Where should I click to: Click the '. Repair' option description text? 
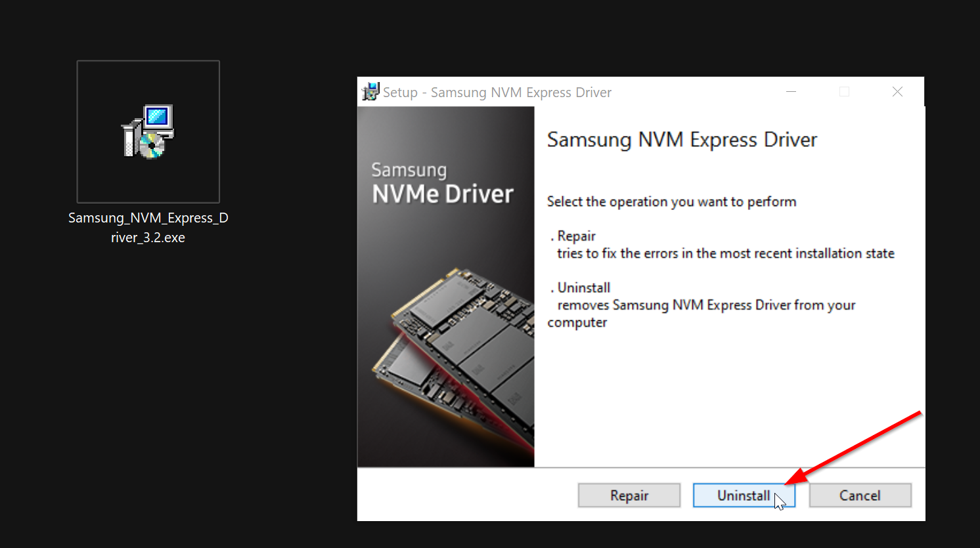[573, 236]
